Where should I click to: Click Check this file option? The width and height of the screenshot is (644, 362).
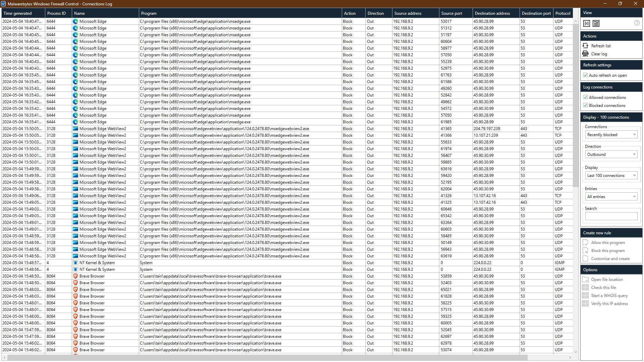point(603,288)
